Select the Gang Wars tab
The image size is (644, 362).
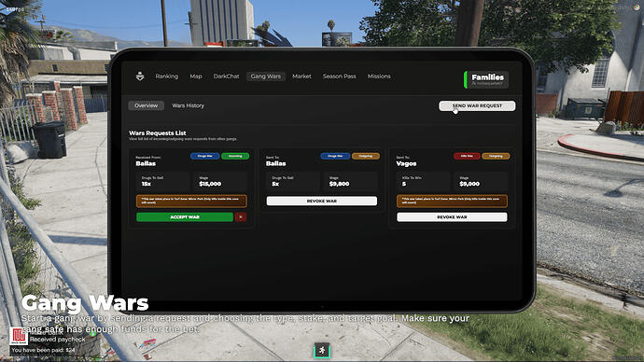click(x=266, y=77)
